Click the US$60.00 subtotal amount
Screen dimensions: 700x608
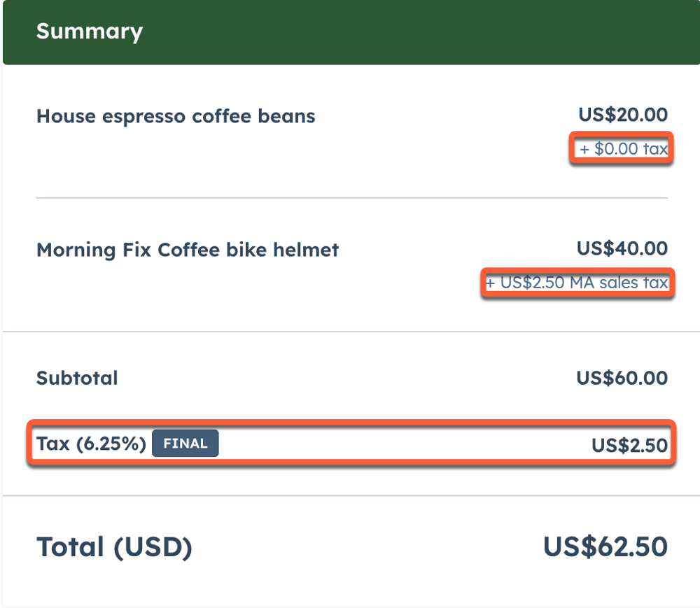click(x=622, y=379)
